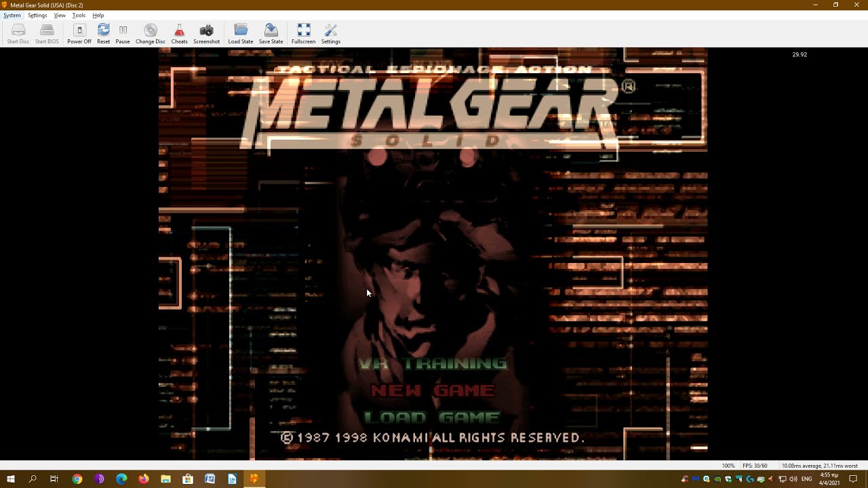The image size is (868, 488).
Task: Launch Google Chrome from the taskbar
Action: pos(77,479)
